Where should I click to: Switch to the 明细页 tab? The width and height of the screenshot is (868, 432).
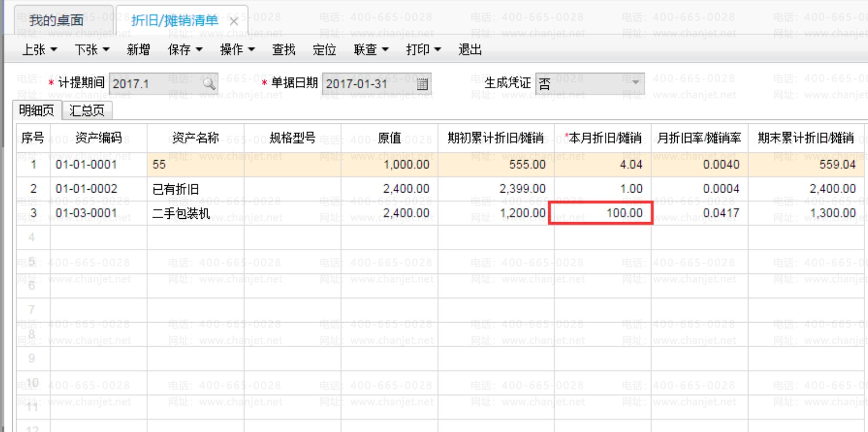(37, 111)
